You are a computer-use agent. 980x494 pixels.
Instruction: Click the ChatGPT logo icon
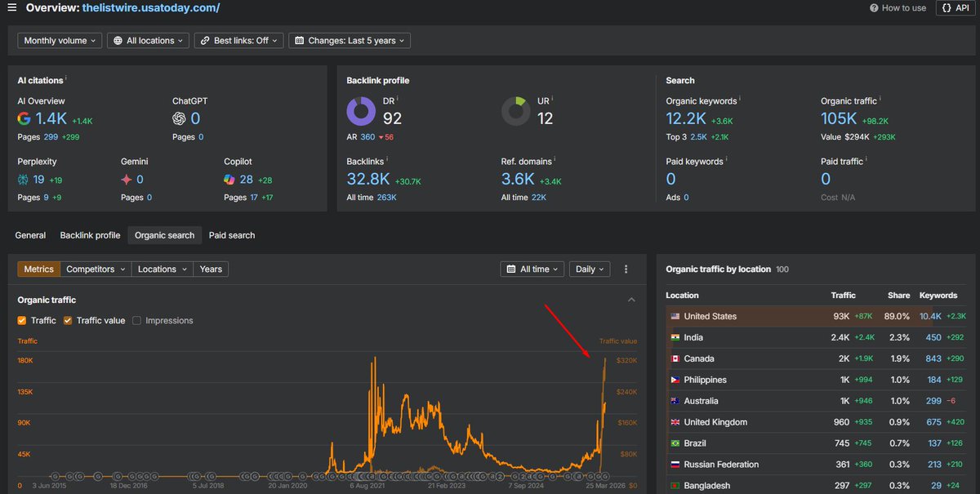click(179, 118)
